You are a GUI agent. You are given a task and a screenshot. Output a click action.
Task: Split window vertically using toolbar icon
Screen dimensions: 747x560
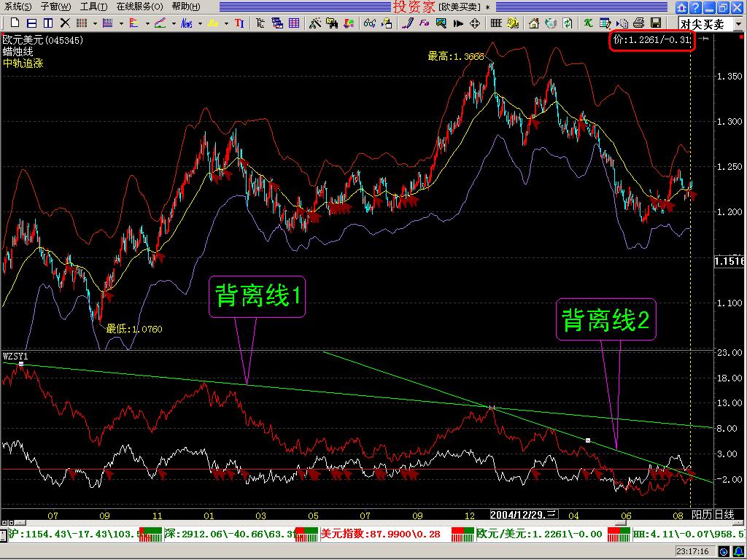(x=48, y=23)
